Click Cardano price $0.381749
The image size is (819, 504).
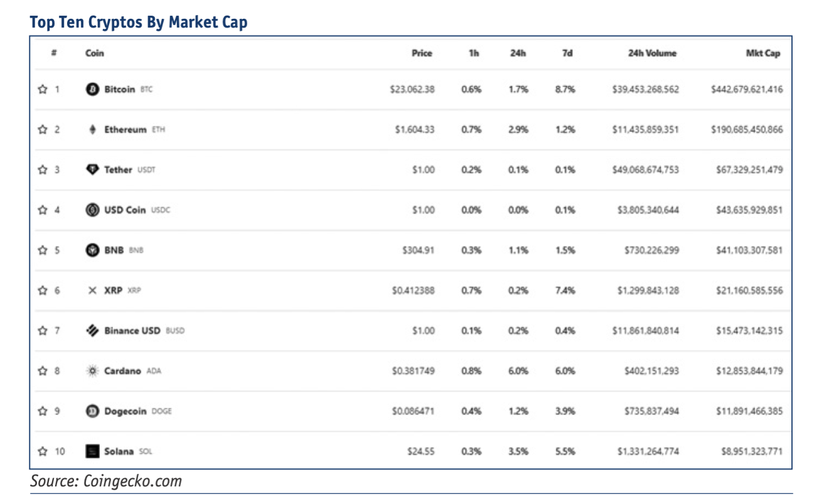pos(414,371)
